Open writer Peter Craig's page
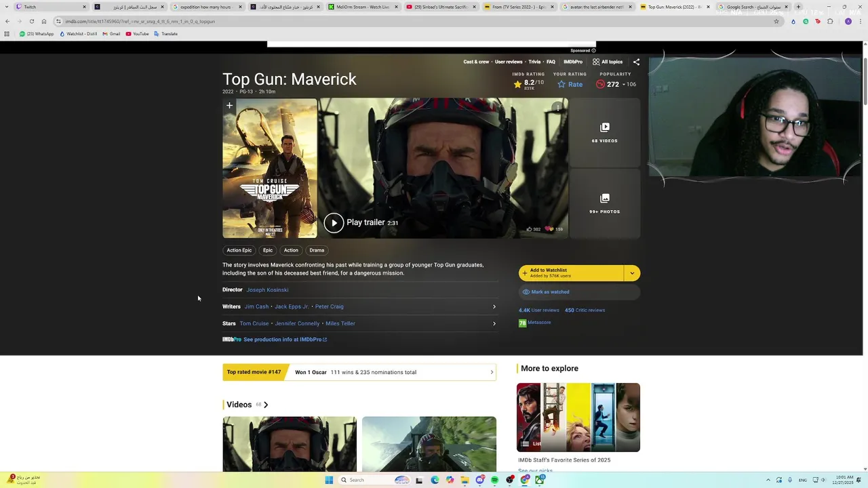Viewport: 868px width, 488px height. pos(330,307)
